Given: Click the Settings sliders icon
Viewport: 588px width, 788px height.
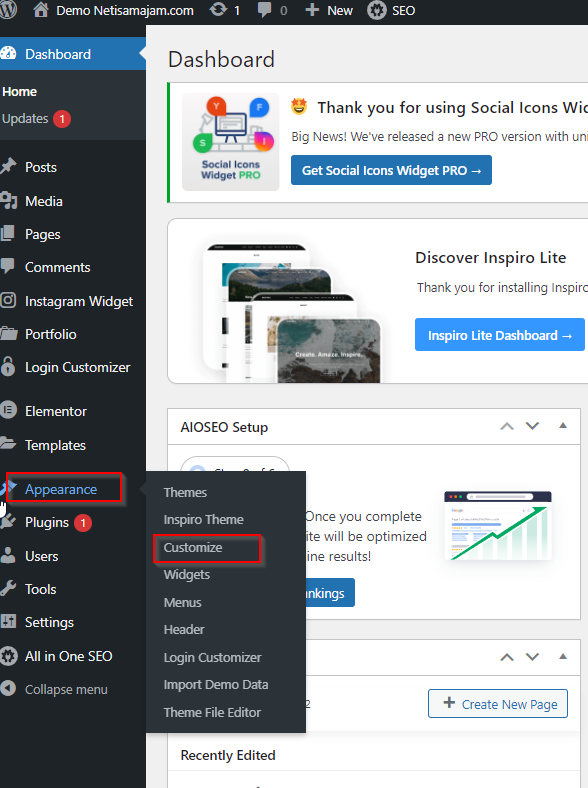Looking at the screenshot, I should click(8, 622).
